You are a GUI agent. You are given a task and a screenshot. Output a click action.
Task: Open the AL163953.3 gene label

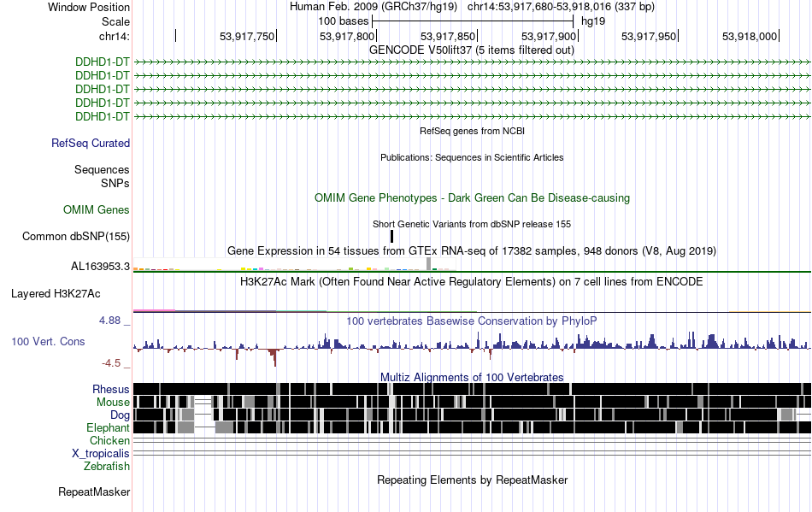click(101, 267)
